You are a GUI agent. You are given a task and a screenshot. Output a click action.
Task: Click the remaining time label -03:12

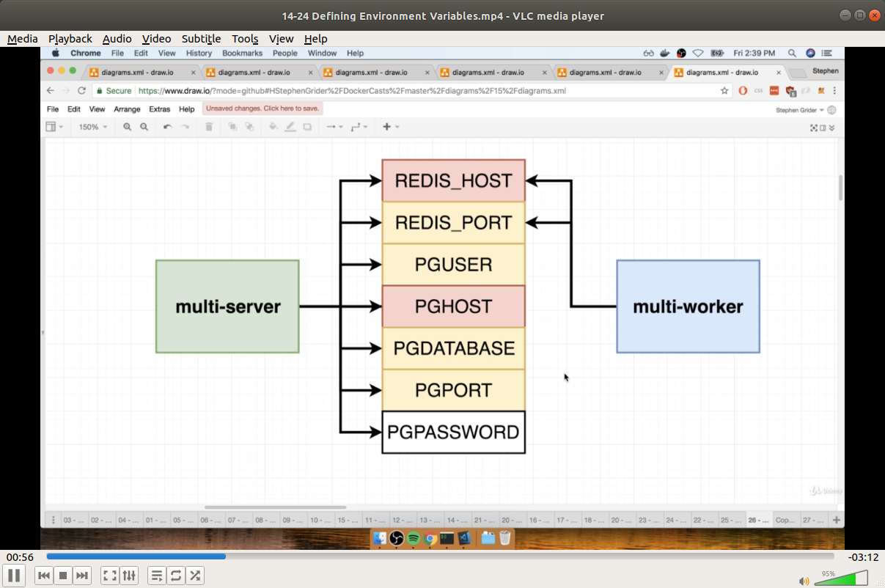pos(863,556)
